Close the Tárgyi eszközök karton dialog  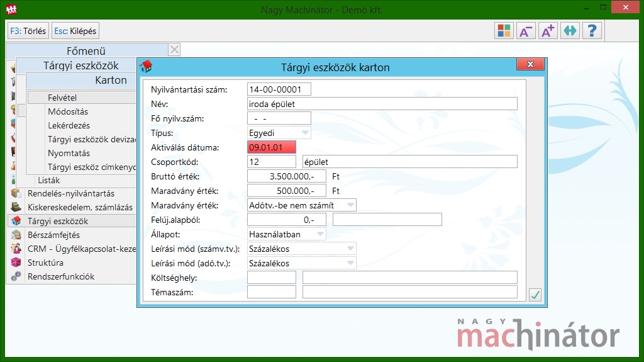(530, 64)
